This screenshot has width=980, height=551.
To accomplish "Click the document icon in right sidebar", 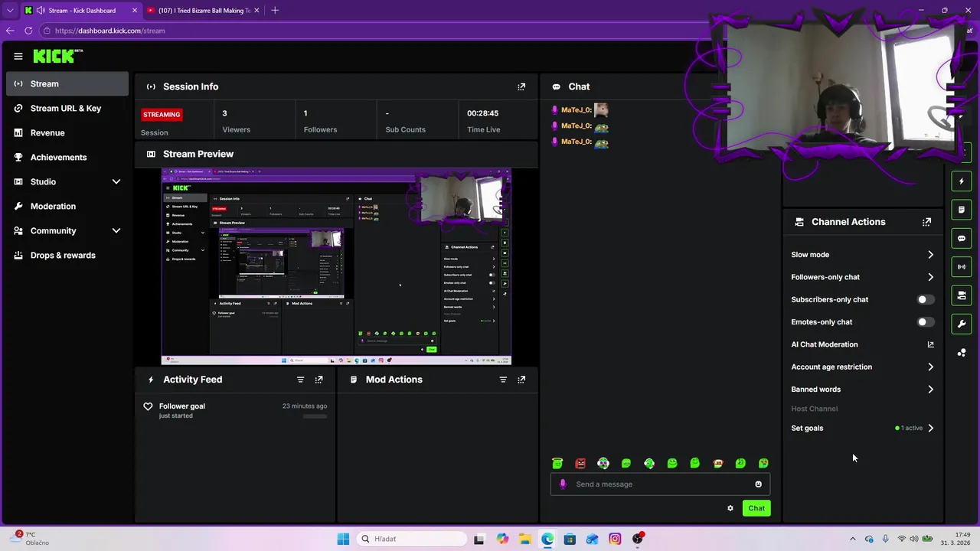I will coord(962,209).
